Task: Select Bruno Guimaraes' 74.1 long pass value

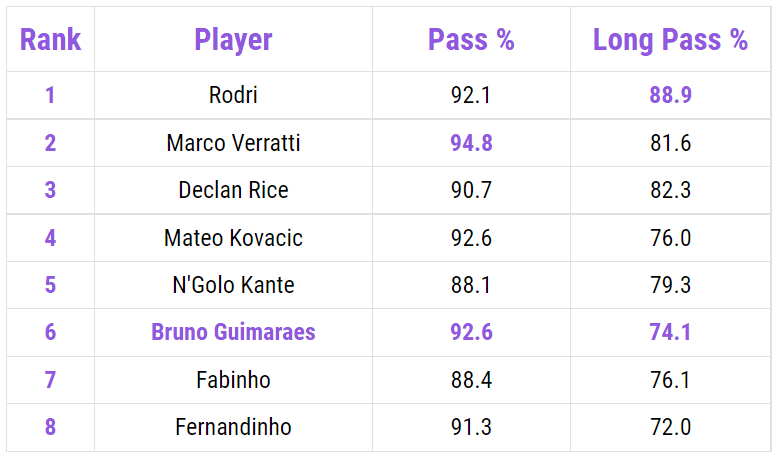Action: [x=670, y=332]
